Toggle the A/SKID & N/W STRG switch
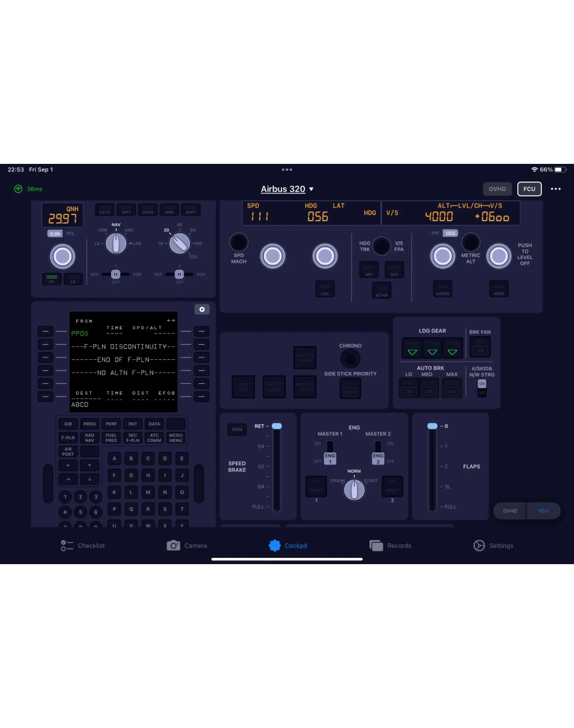 pos(482,388)
